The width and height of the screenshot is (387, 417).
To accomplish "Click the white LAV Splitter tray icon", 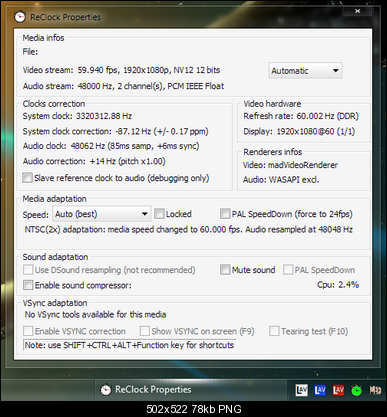I will click(301, 390).
